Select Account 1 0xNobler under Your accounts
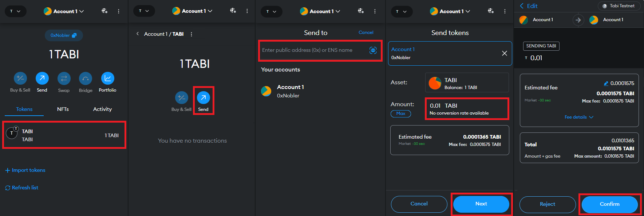 click(320, 91)
